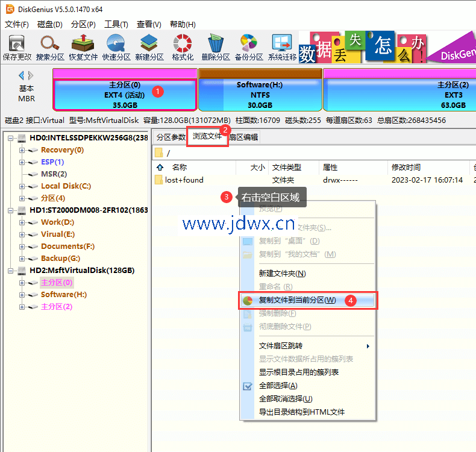Select 分区(4) in the disk tree

(x=53, y=198)
